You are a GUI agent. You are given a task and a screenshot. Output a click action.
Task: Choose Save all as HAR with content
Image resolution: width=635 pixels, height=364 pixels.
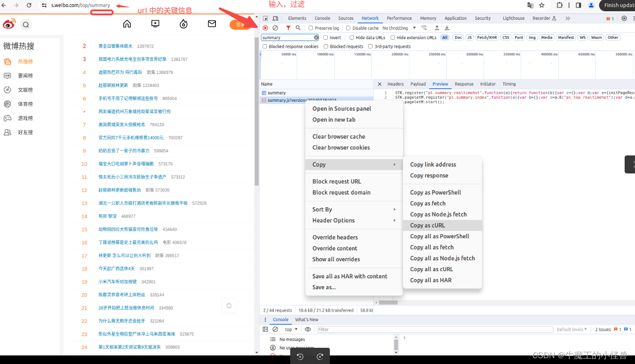coord(354,276)
